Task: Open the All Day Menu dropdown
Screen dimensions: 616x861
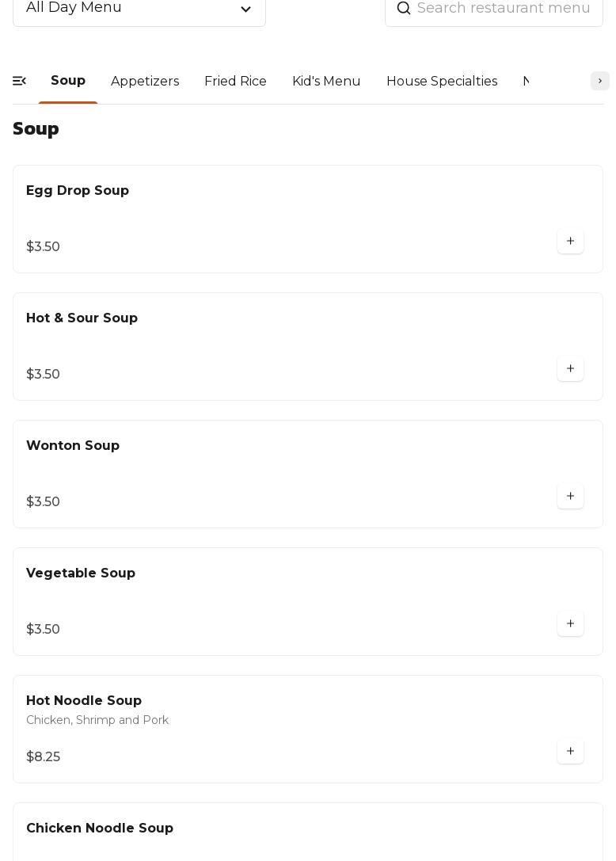Action: tap(139, 9)
